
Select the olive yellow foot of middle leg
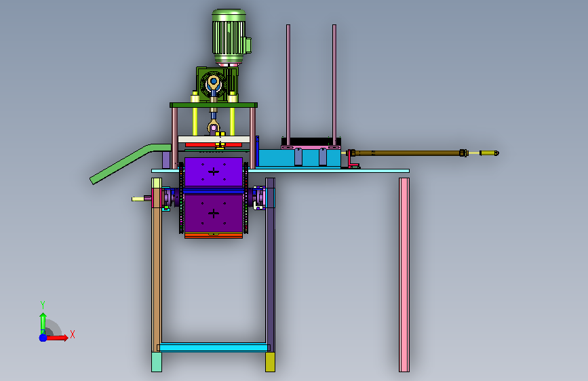pos(270,362)
